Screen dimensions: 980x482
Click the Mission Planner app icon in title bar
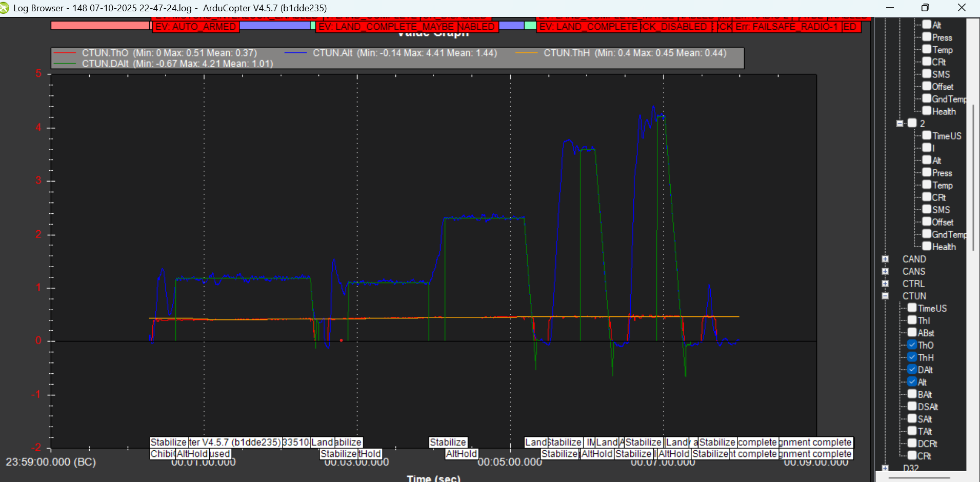[4, 8]
